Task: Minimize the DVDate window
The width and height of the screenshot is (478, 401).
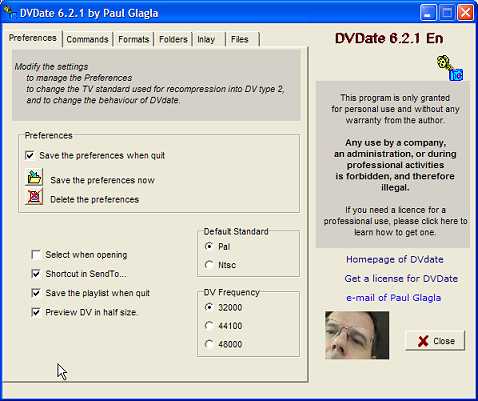Action: point(428,13)
